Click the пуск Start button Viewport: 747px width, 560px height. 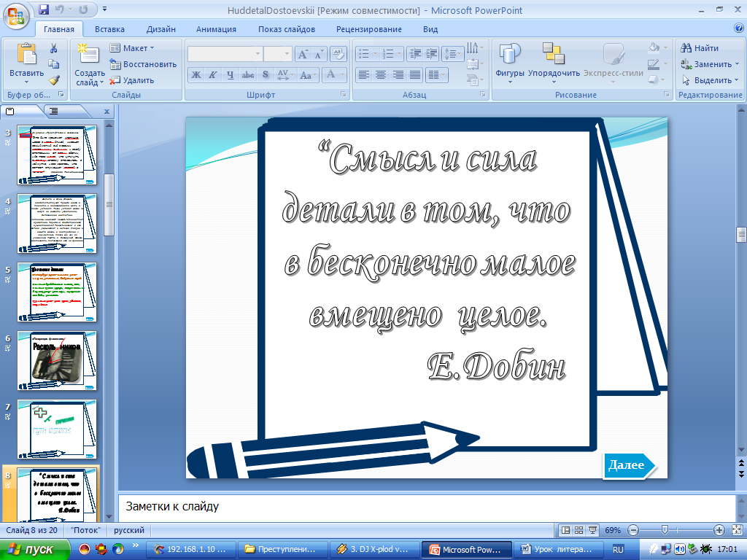click(x=34, y=550)
